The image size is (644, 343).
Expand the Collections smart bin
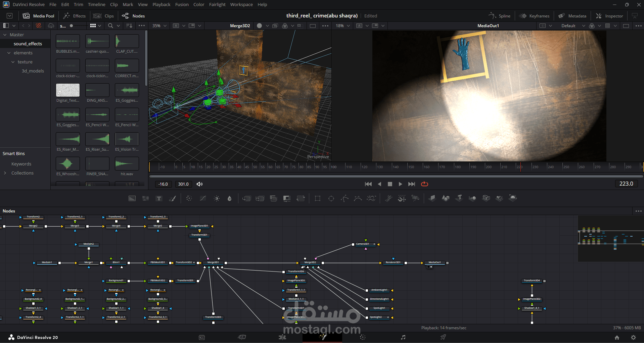pyautogui.click(x=5, y=173)
